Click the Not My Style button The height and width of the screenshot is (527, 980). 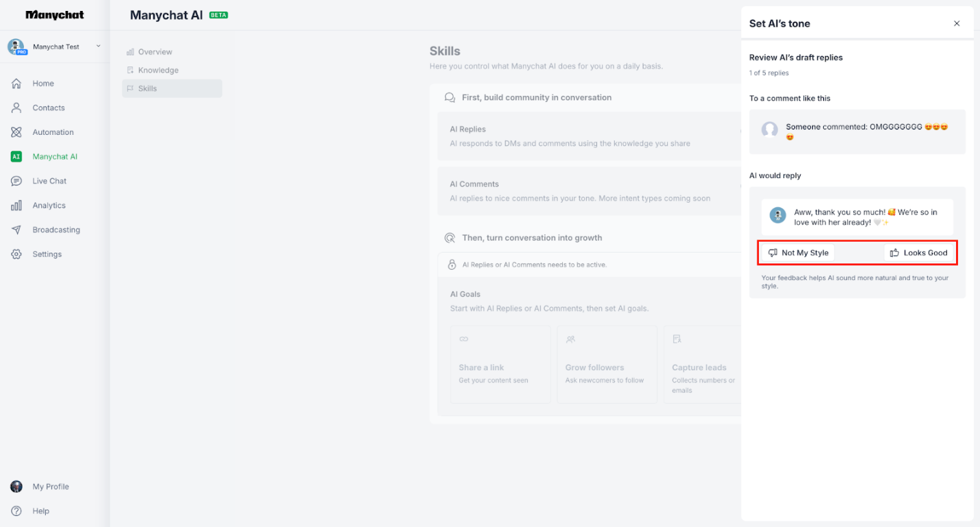(x=798, y=253)
